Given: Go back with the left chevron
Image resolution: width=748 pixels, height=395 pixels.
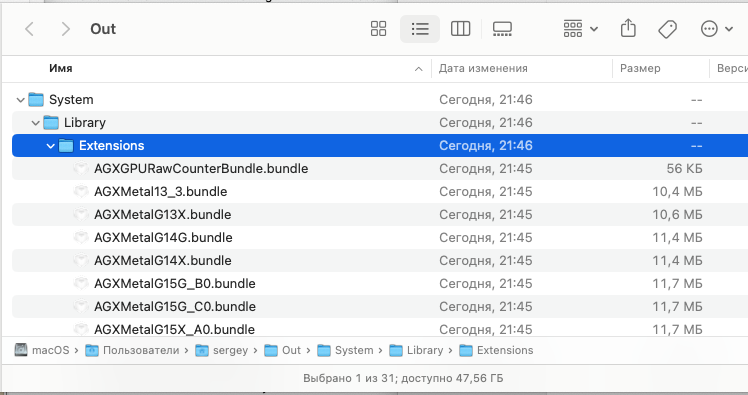Looking at the screenshot, I should [x=30, y=29].
